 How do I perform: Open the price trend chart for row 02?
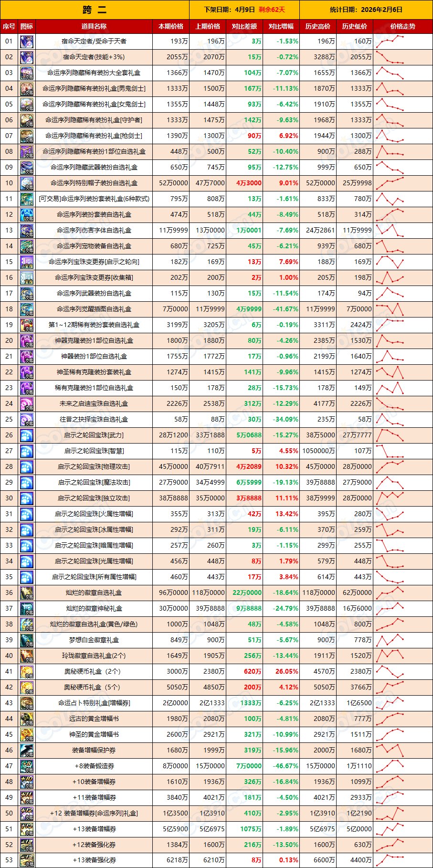(390, 57)
